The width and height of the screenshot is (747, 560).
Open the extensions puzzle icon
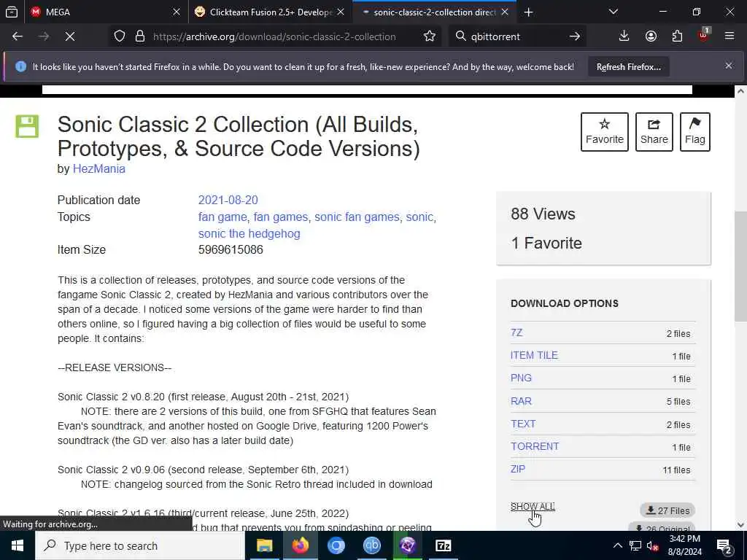click(677, 36)
